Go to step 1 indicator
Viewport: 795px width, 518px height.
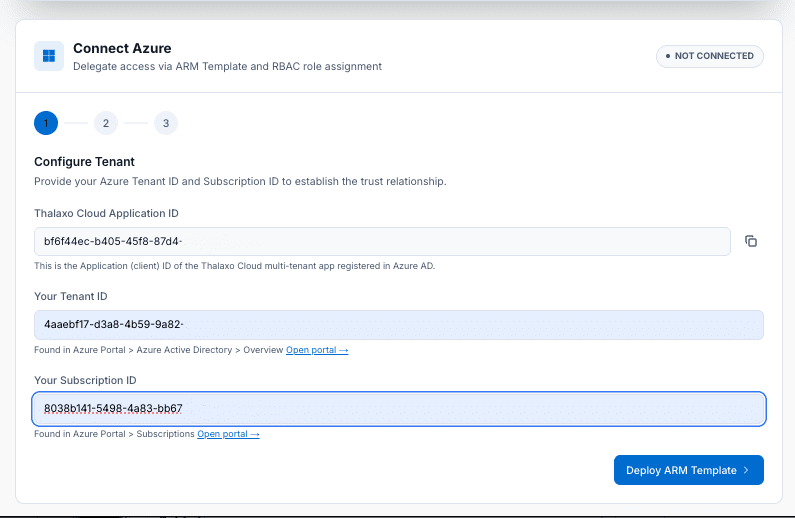46,123
